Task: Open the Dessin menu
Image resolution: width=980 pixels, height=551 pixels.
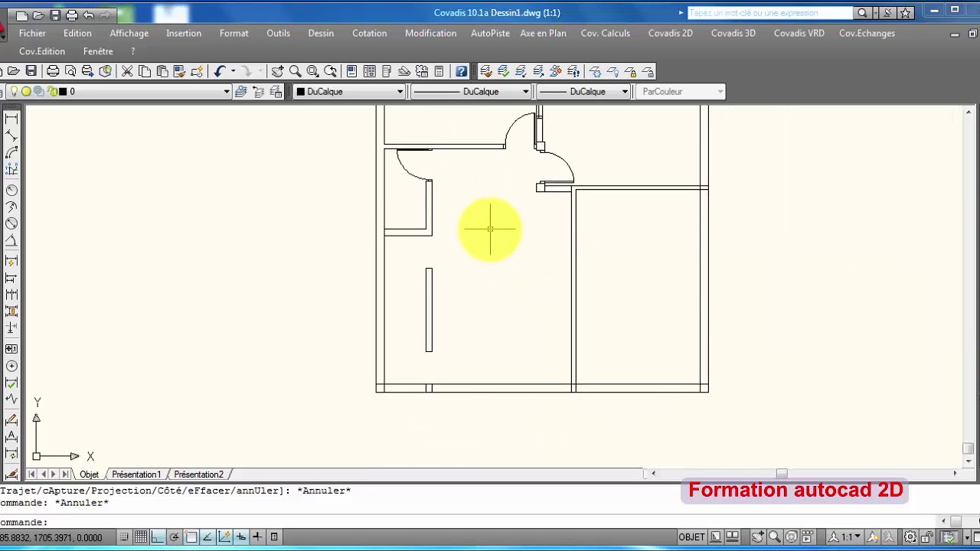Action: [x=321, y=33]
